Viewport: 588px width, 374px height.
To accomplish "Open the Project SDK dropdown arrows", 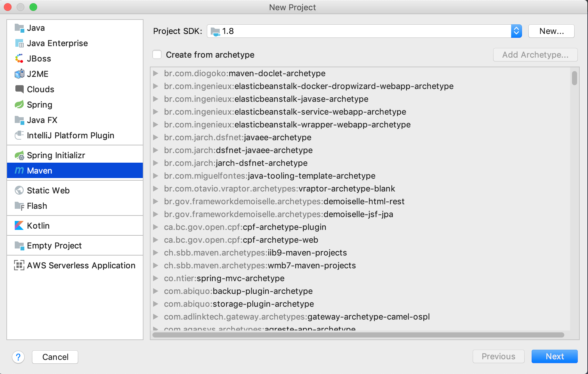I will coord(516,31).
